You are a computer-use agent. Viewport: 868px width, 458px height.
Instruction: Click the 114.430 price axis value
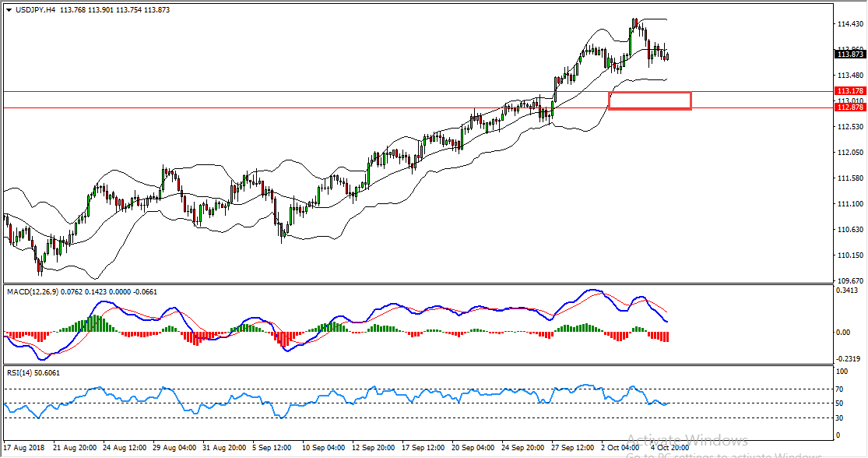[x=850, y=24]
